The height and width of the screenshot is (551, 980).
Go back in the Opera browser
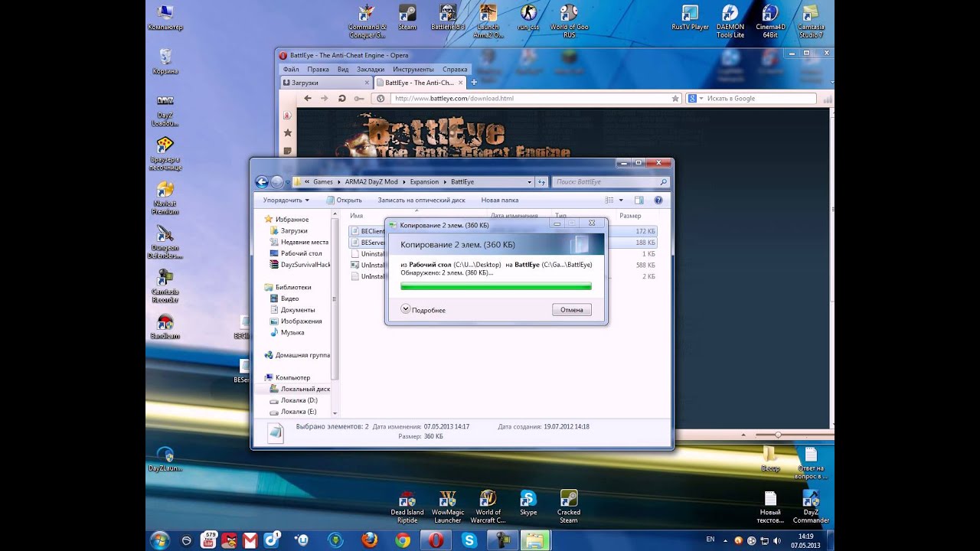tap(308, 99)
